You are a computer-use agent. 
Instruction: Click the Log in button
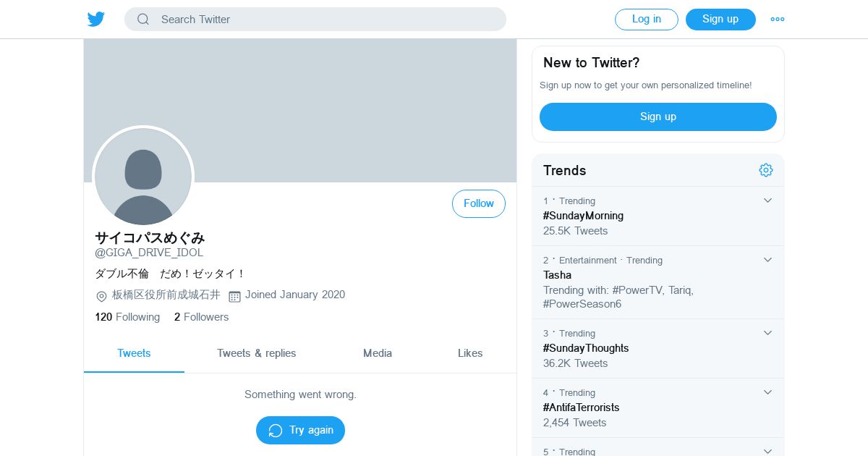pyautogui.click(x=647, y=20)
